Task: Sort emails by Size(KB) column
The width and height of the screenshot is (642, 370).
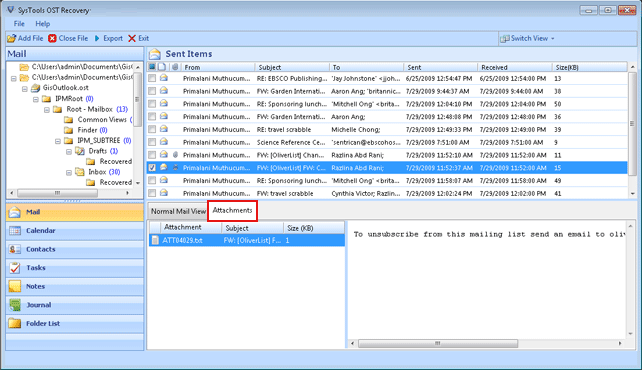Action: point(589,67)
